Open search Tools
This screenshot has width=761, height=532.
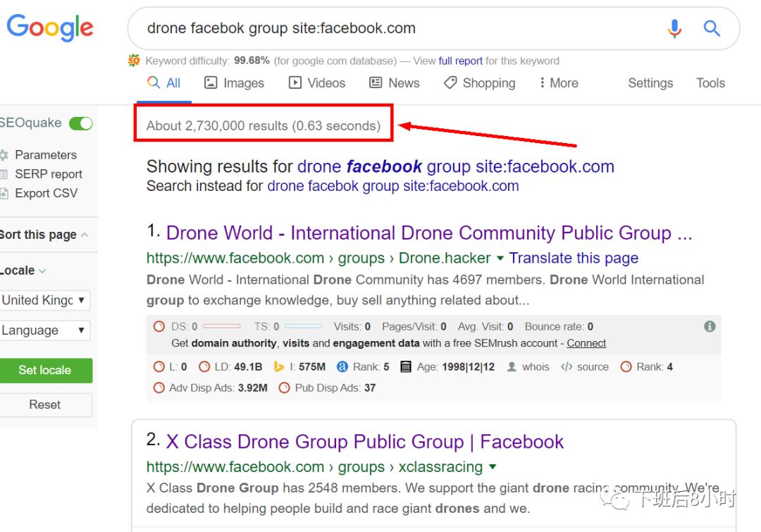point(710,83)
